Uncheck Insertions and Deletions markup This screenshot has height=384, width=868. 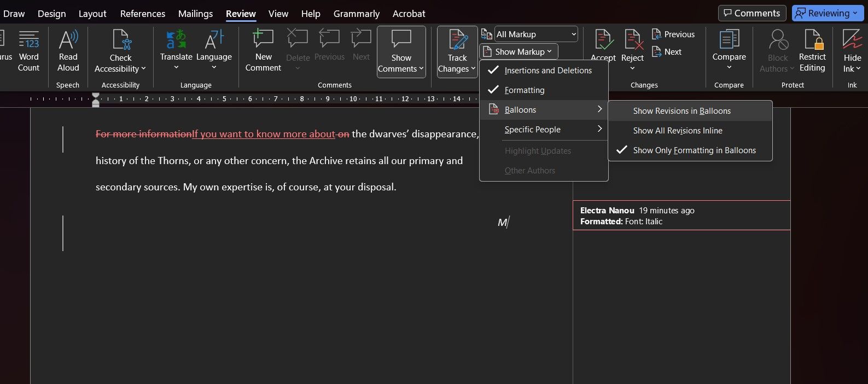click(x=547, y=71)
